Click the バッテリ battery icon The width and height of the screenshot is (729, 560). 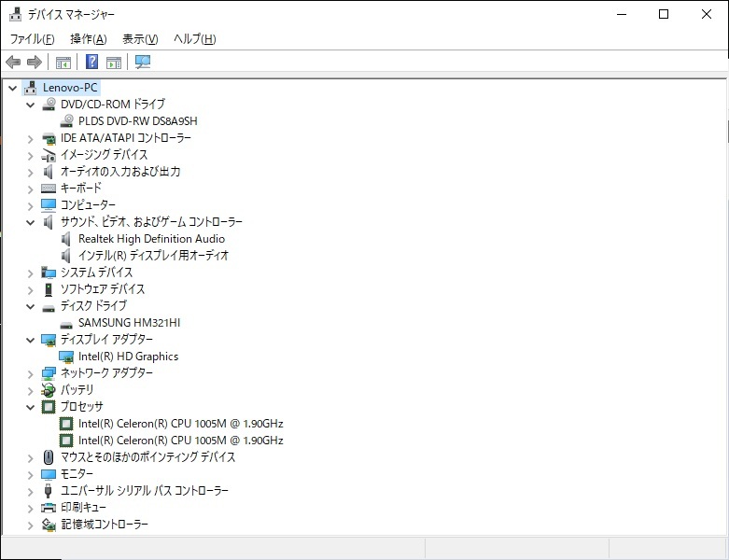(49, 390)
